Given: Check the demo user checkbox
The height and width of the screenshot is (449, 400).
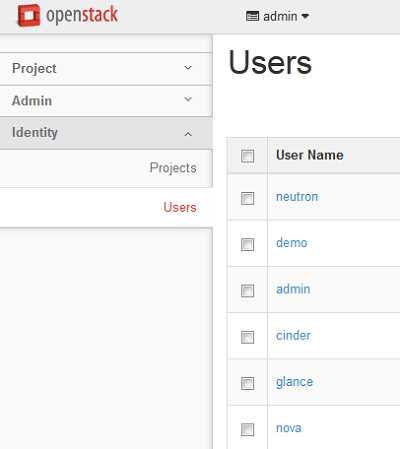Looking at the screenshot, I should (x=247, y=244).
